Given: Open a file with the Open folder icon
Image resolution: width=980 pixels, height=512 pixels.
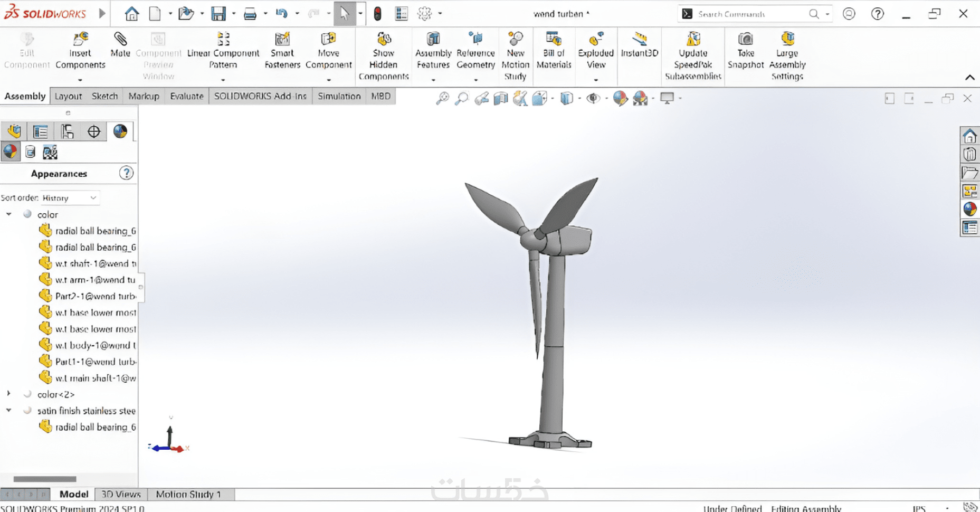Looking at the screenshot, I should pos(186,14).
